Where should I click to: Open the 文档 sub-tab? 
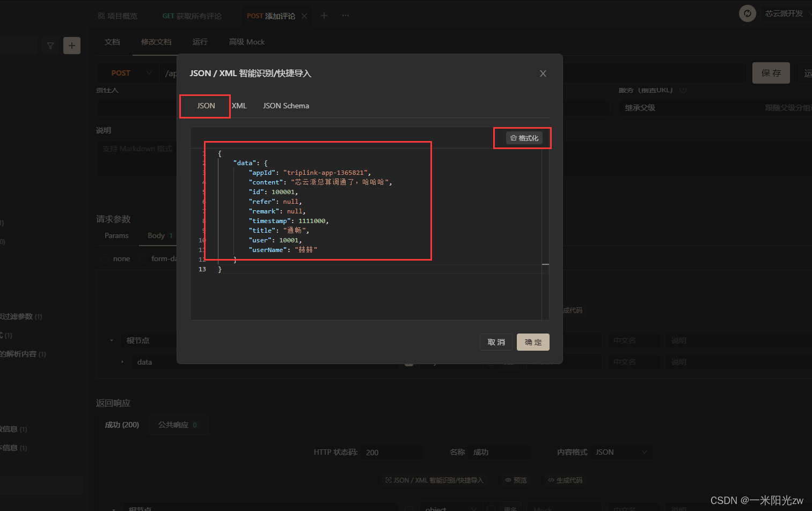112,42
